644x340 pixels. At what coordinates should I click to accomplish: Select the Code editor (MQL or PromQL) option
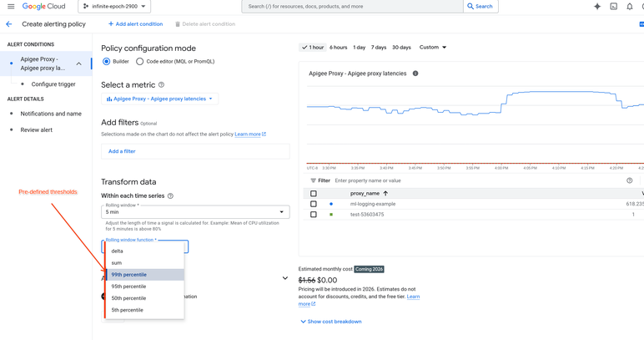(139, 61)
